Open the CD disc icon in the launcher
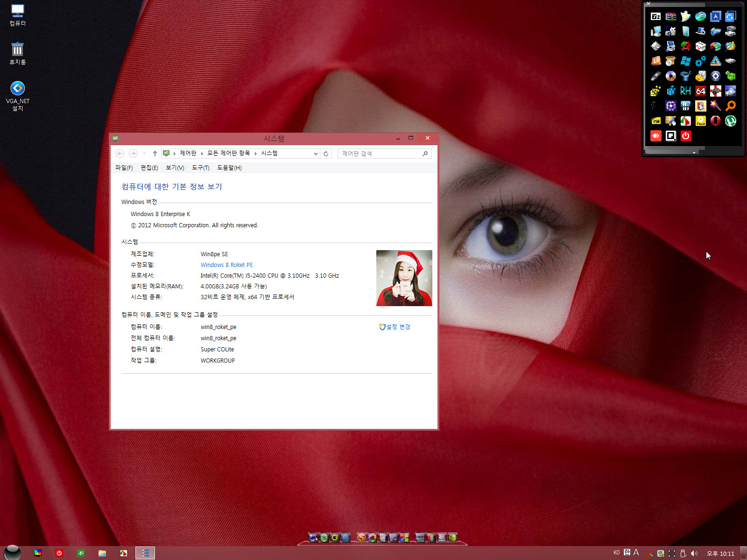This screenshot has width=747, height=560. point(671,76)
